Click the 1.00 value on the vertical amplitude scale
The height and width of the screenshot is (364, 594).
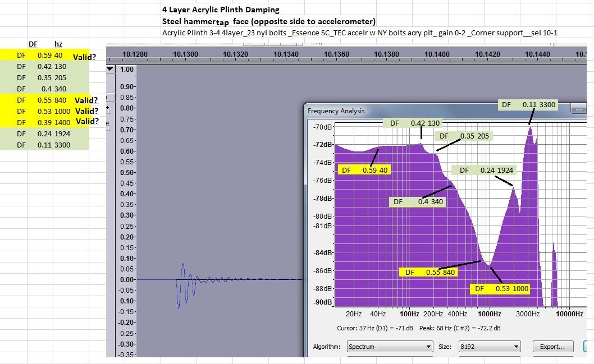(x=126, y=69)
